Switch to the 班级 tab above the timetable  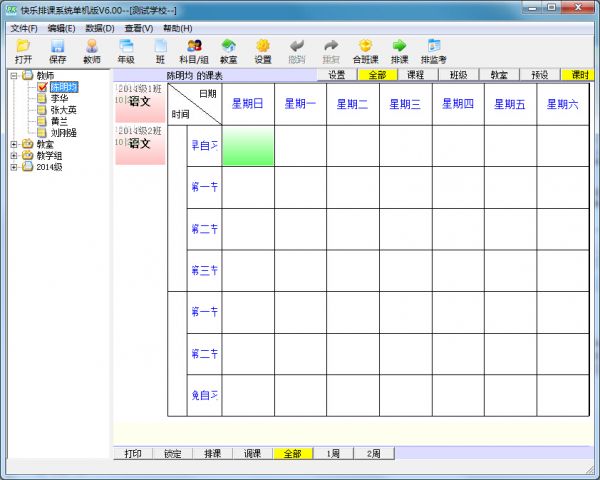click(x=458, y=75)
